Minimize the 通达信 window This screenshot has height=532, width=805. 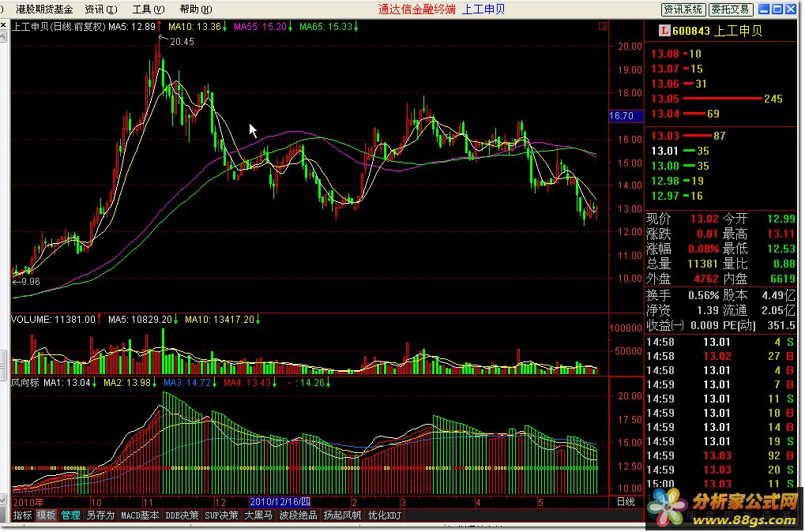pyautogui.click(x=764, y=9)
